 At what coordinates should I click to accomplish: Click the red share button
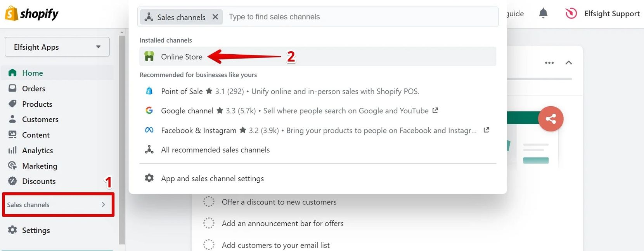pyautogui.click(x=551, y=119)
